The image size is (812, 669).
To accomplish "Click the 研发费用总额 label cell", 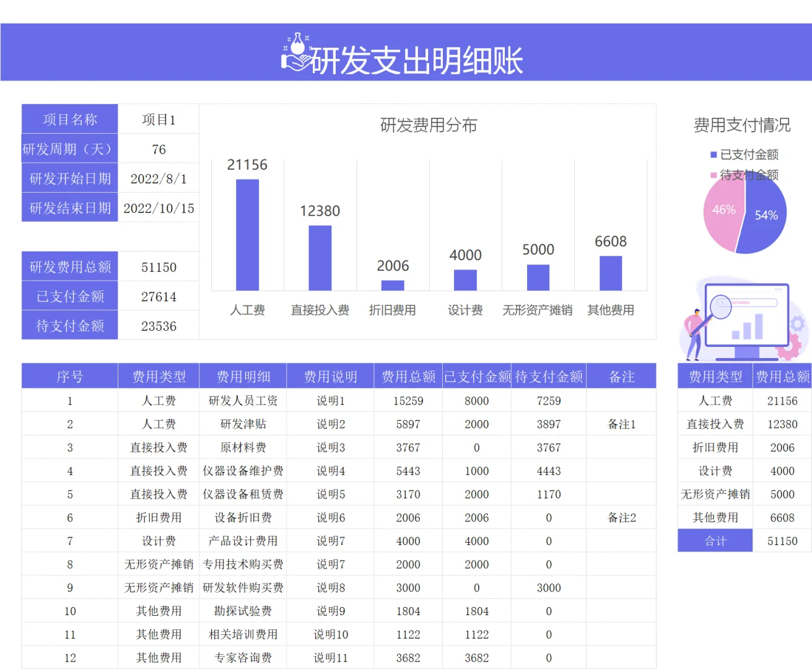I will (x=69, y=266).
